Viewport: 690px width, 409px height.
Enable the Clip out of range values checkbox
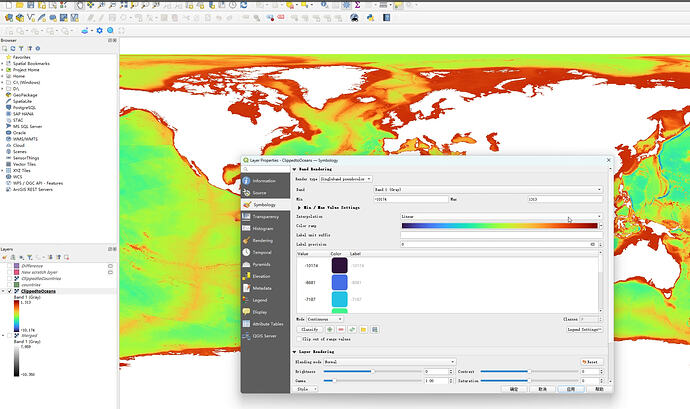(x=298, y=340)
